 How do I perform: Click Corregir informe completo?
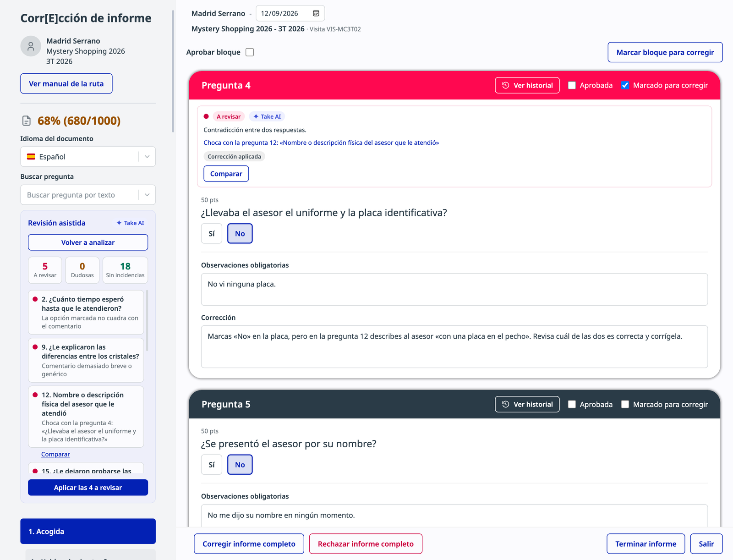point(249,544)
